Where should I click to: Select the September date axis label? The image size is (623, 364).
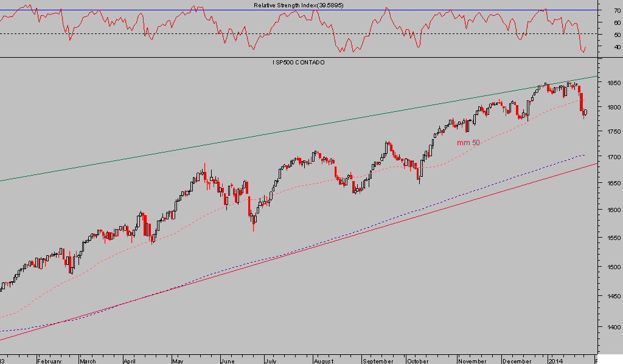tap(377, 360)
